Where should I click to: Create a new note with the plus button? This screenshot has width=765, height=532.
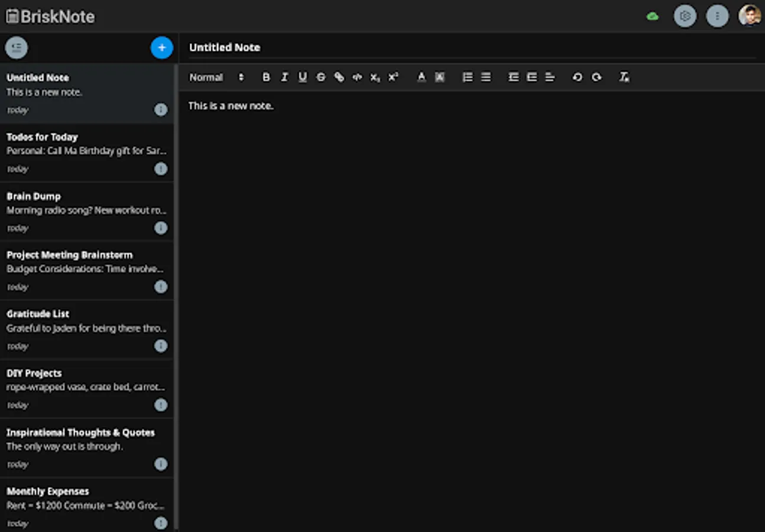pyautogui.click(x=161, y=48)
